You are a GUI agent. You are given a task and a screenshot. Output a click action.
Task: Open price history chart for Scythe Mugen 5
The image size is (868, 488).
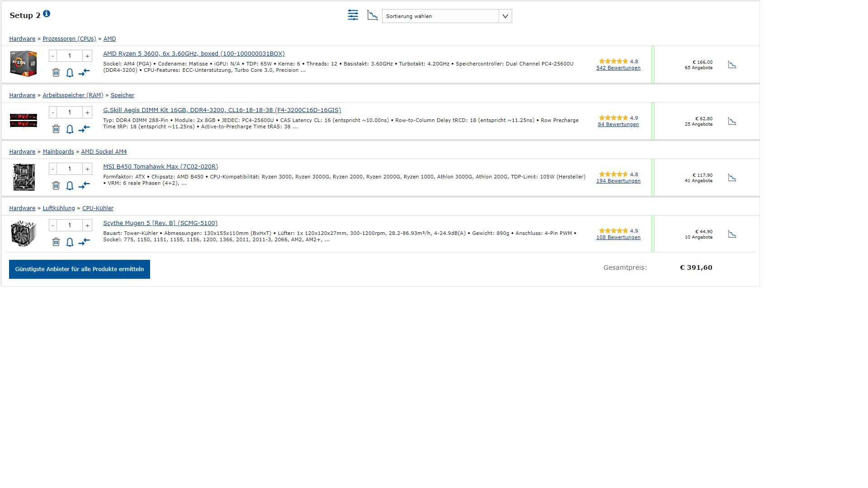point(732,234)
